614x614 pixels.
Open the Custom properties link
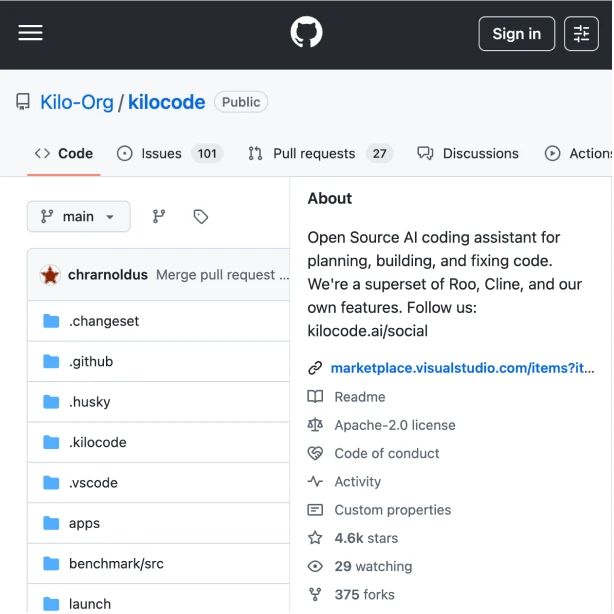pos(392,510)
